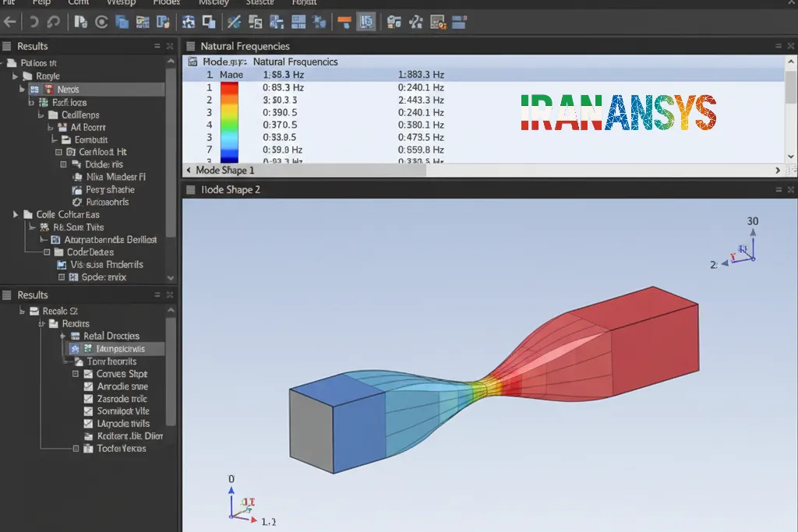Image resolution: width=798 pixels, height=532 pixels.
Task: Select the '0:370.5' frequency cell
Action: (280, 125)
